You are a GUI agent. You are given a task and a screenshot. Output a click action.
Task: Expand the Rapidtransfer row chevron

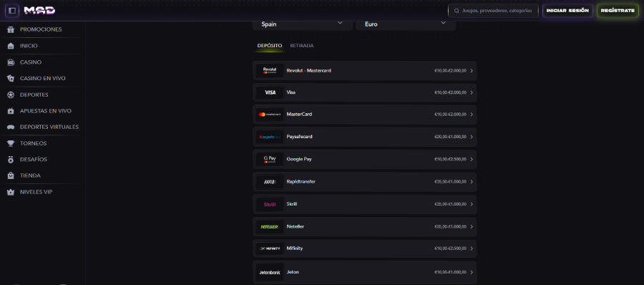[x=472, y=182]
